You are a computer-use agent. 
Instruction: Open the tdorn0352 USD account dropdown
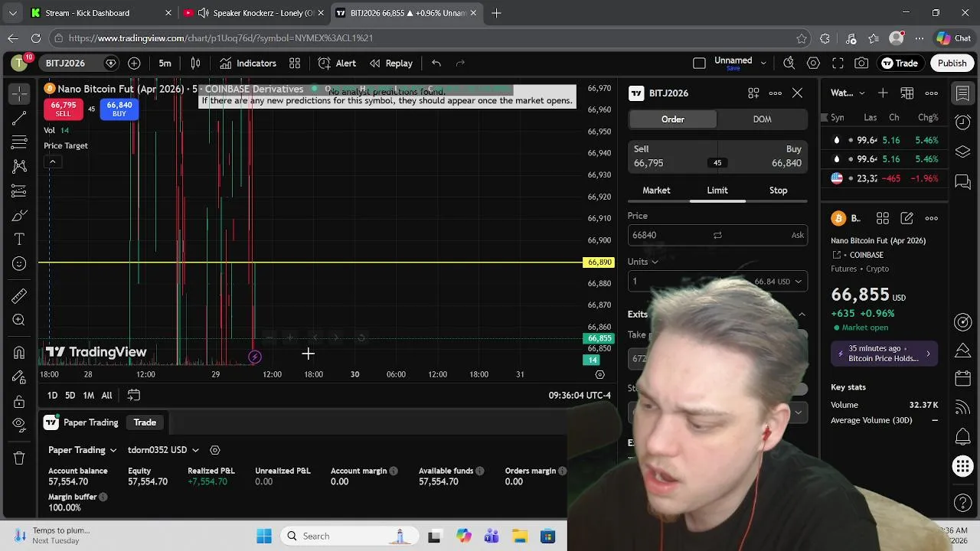click(x=163, y=450)
